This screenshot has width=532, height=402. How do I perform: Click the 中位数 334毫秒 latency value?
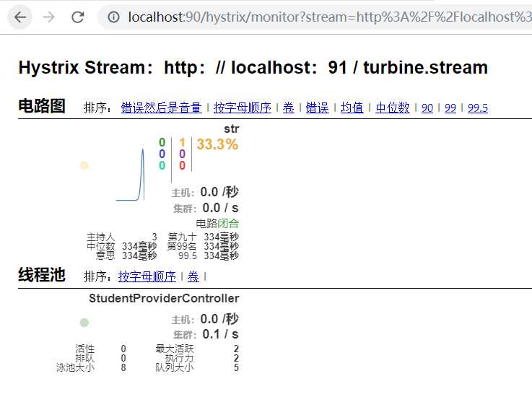139,246
